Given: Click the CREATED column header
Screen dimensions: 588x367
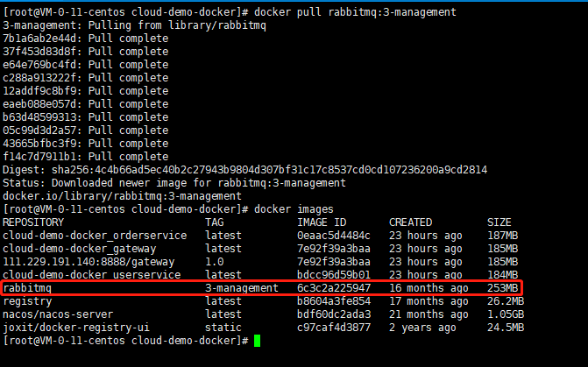Looking at the screenshot, I should (x=411, y=222).
